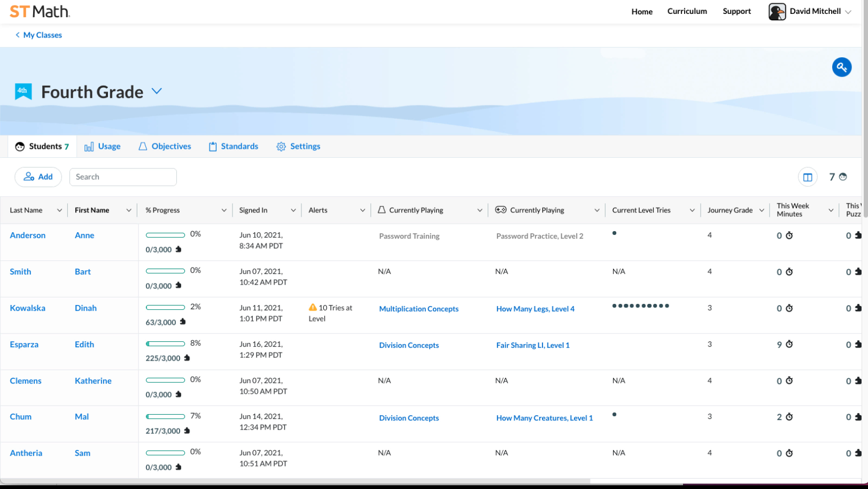Click David Mitchell's penguin avatar
868x489 pixels.
point(777,11)
